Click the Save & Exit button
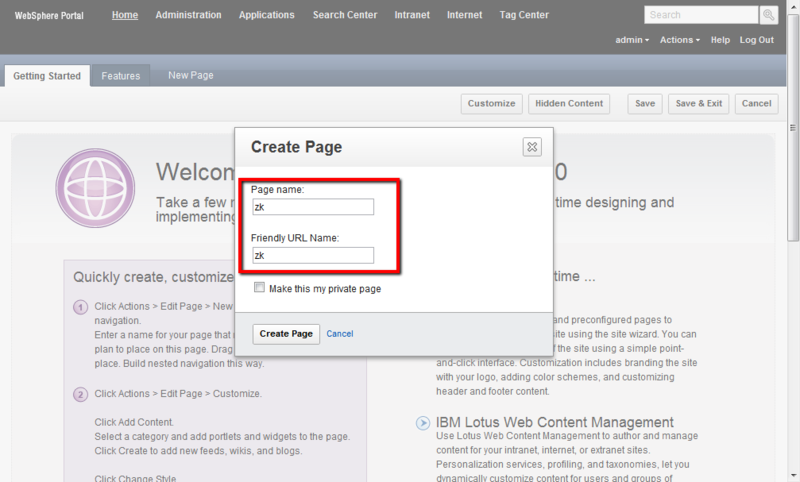Image resolution: width=800 pixels, height=482 pixels. pos(698,104)
